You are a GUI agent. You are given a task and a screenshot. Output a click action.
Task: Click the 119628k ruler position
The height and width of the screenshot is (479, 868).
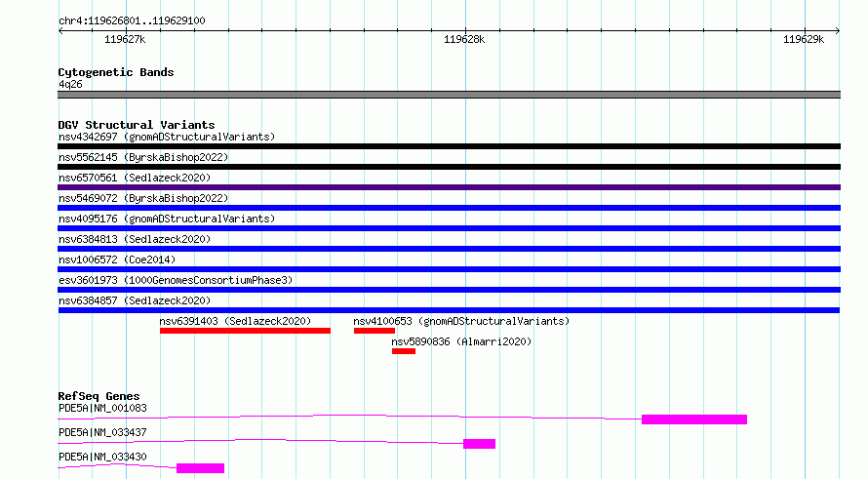pyautogui.click(x=464, y=39)
